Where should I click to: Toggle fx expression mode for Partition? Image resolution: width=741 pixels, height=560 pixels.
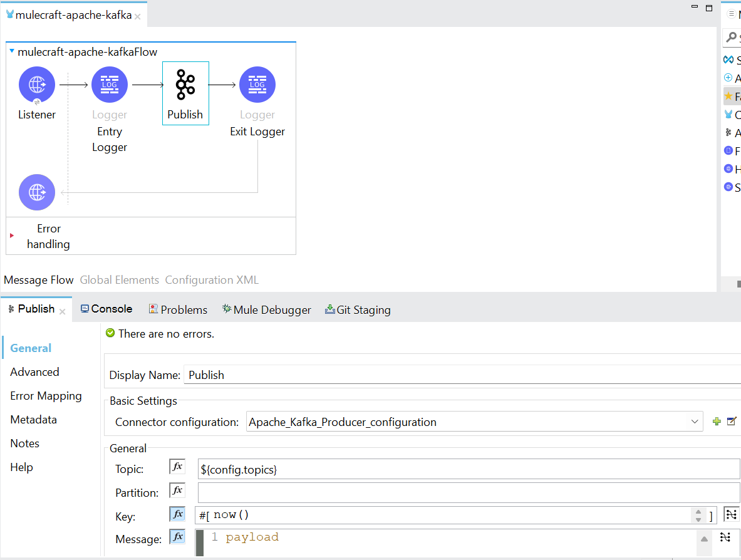coord(177,490)
